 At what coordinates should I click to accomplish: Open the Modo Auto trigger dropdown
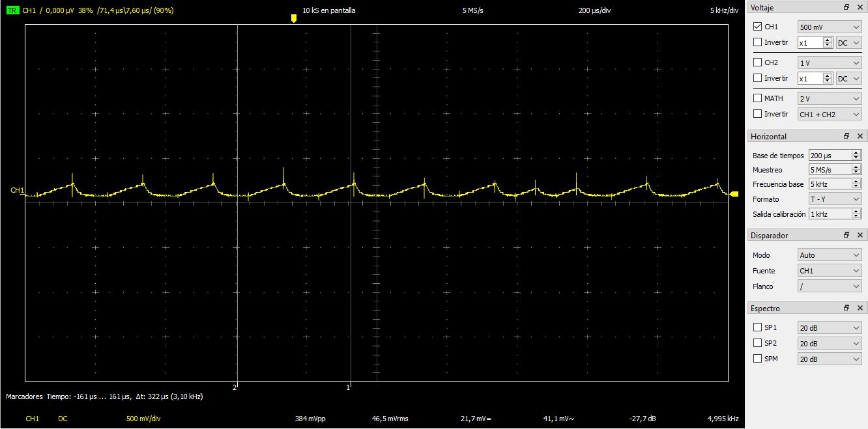pyautogui.click(x=830, y=255)
